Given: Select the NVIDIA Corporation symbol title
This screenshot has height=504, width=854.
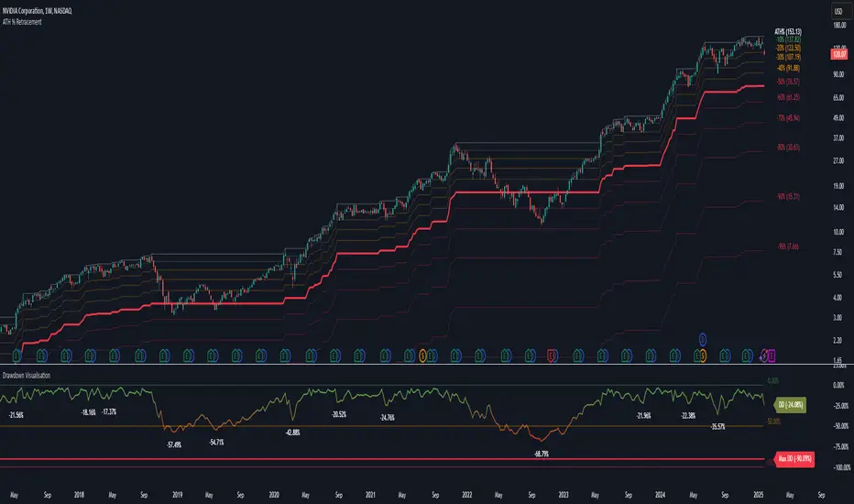Looking at the screenshot, I should (x=37, y=11).
